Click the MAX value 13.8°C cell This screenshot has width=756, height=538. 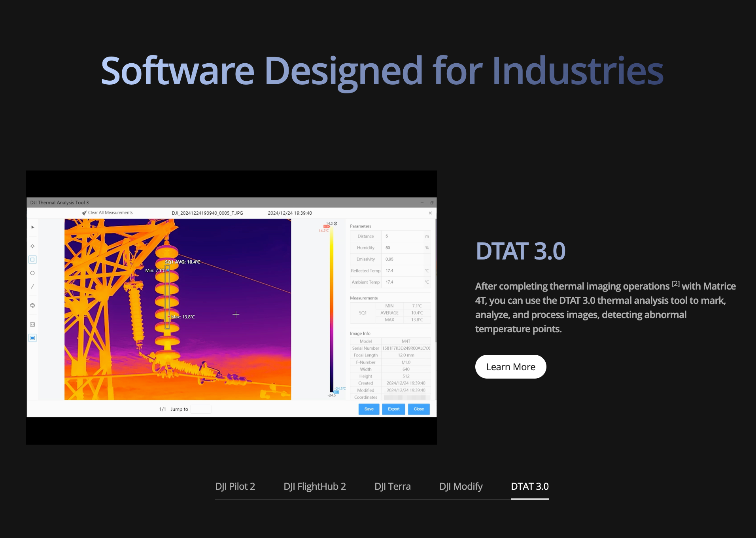[417, 320]
